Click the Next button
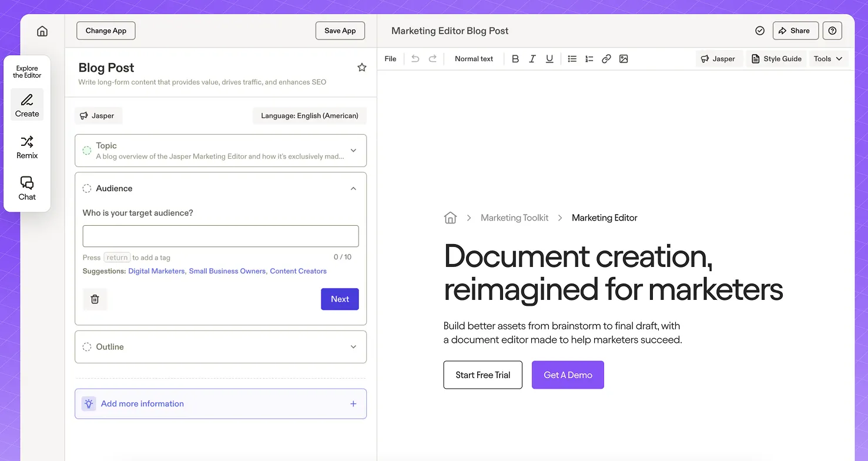Screen dimensions: 868x461 tap(340, 299)
